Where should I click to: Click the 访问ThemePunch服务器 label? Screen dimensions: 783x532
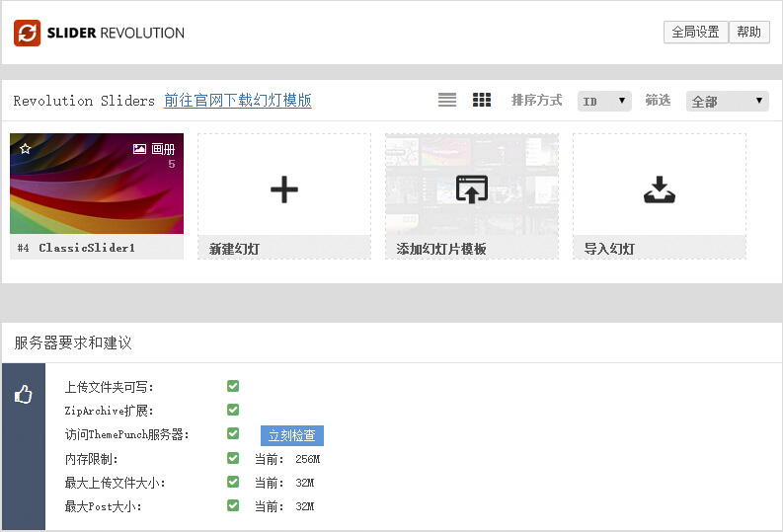click(126, 434)
